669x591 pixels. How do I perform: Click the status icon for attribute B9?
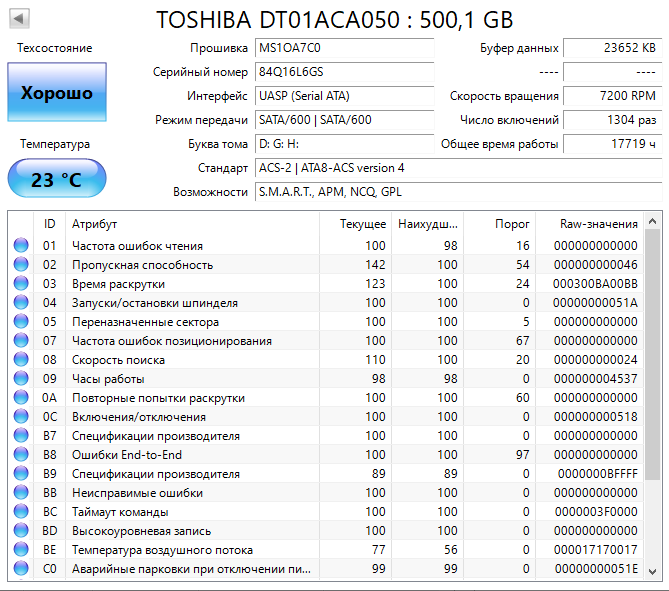(21, 473)
